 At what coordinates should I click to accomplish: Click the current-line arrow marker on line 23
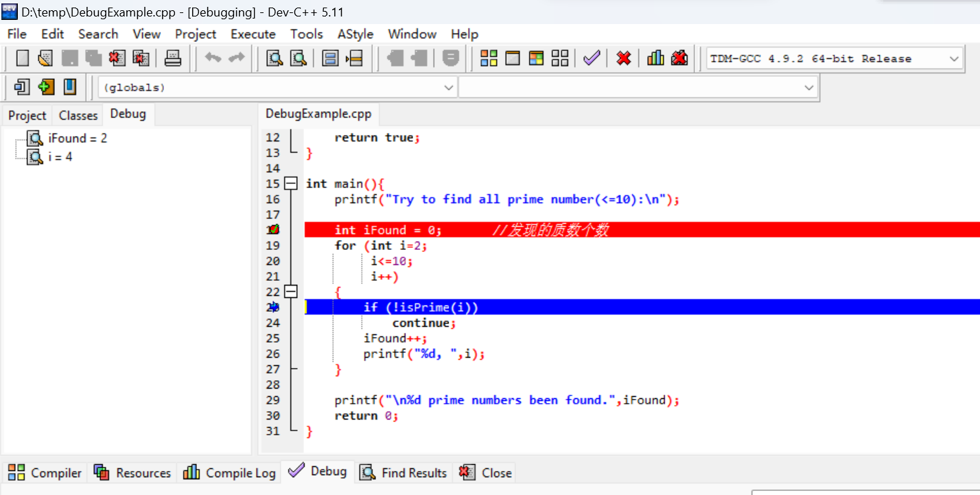[273, 307]
